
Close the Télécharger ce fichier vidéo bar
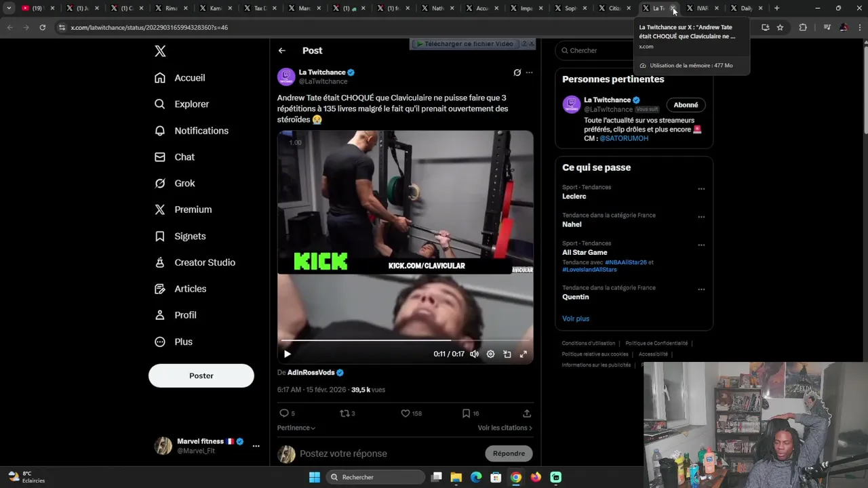point(531,43)
